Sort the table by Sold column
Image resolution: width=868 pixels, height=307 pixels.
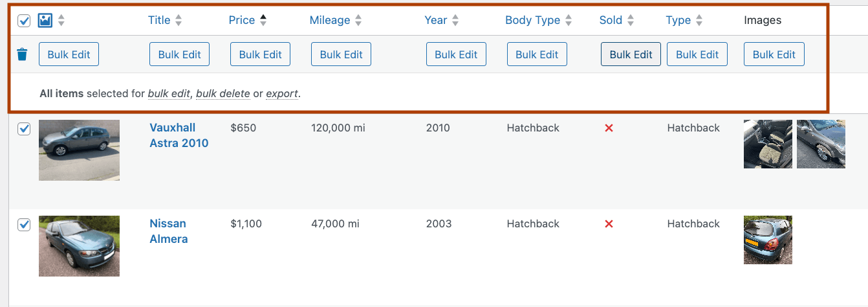tap(611, 20)
